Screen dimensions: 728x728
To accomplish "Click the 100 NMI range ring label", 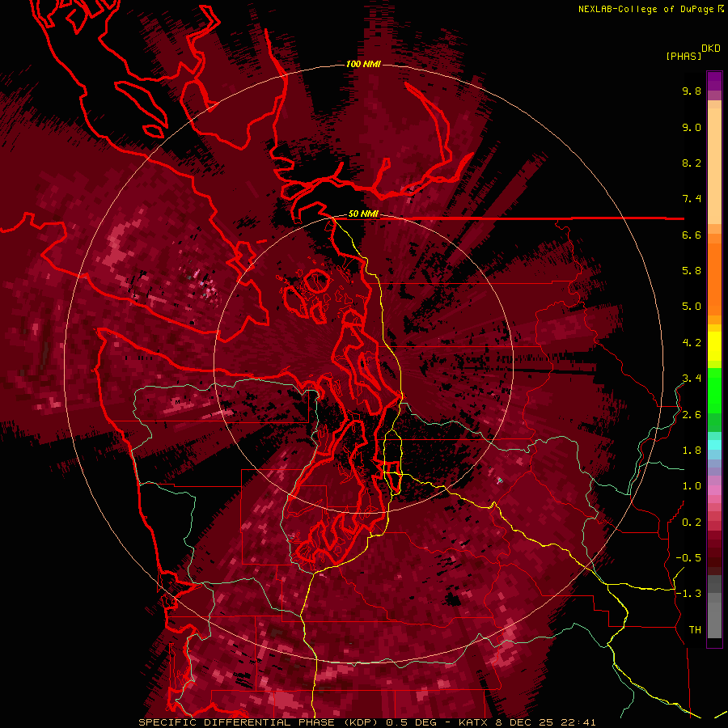I will point(363,64).
